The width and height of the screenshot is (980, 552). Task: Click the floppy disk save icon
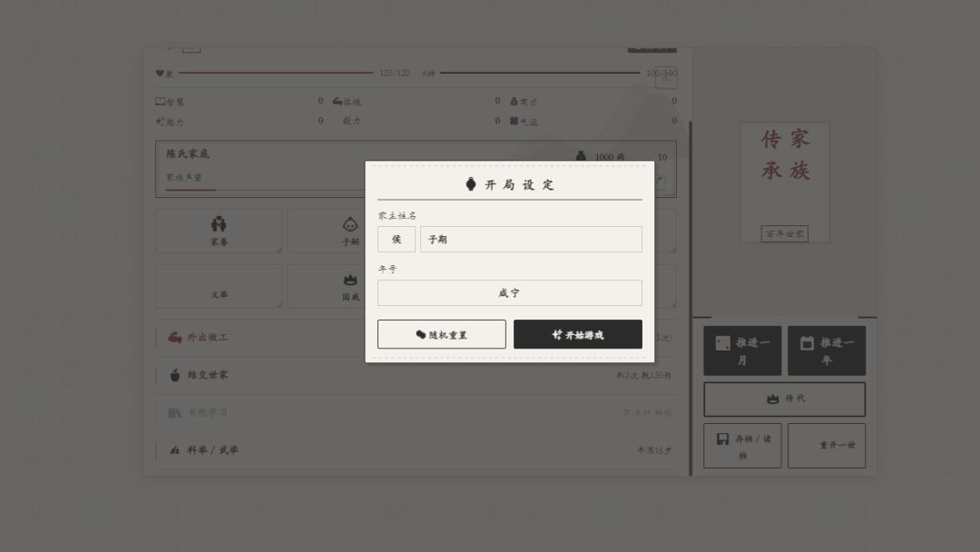[723, 439]
